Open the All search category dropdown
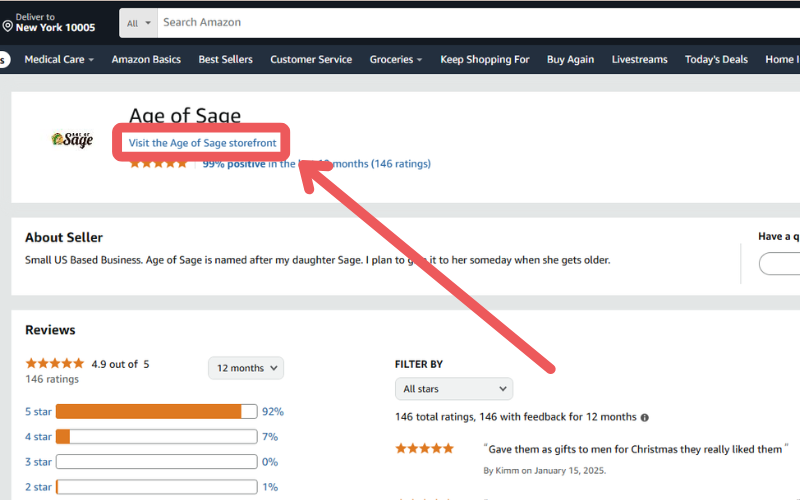Viewport: 800px width, 500px height. (x=139, y=22)
